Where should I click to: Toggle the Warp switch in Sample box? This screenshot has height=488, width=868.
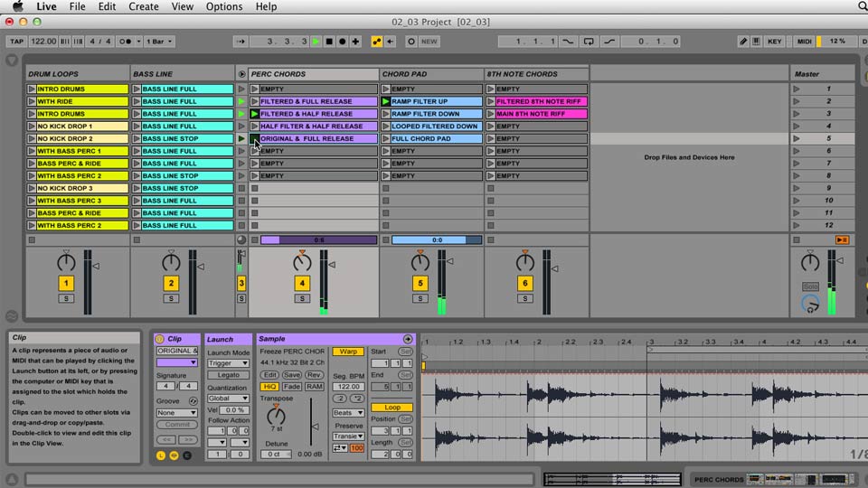pyautogui.click(x=348, y=352)
